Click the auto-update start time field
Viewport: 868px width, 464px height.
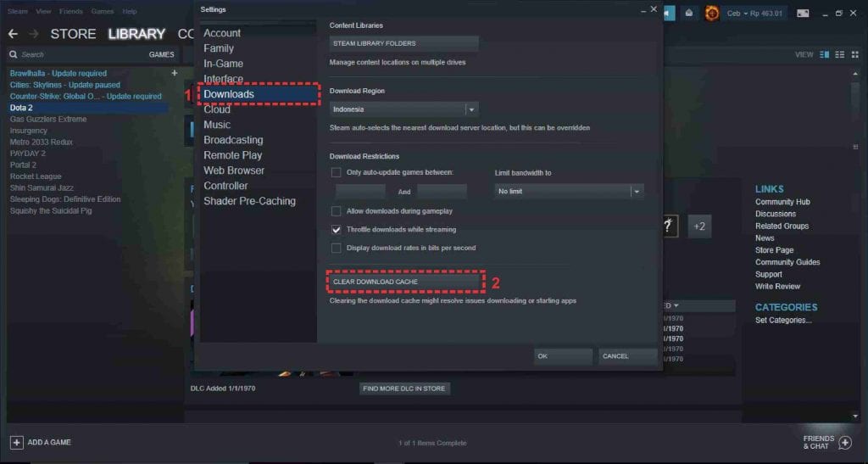point(360,192)
